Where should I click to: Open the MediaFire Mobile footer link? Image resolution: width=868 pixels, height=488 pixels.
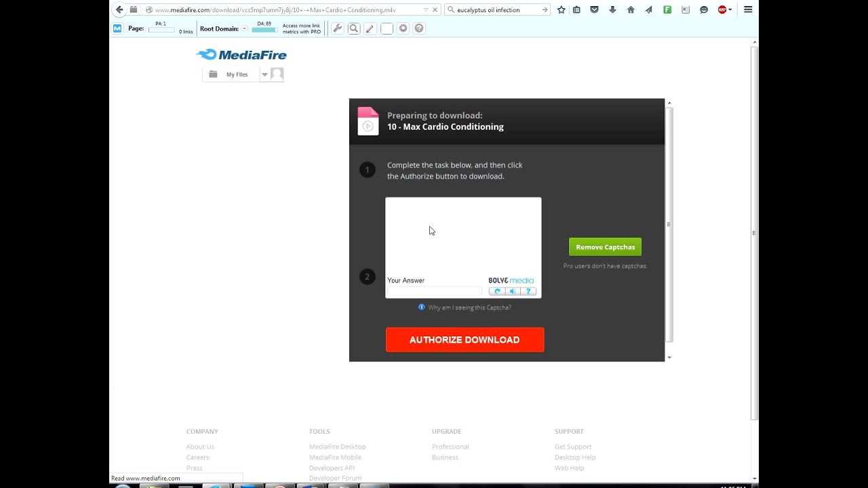(x=335, y=457)
